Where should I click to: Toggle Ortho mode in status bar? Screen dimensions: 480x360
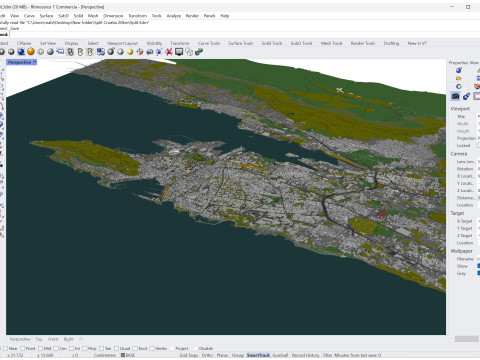(207, 355)
